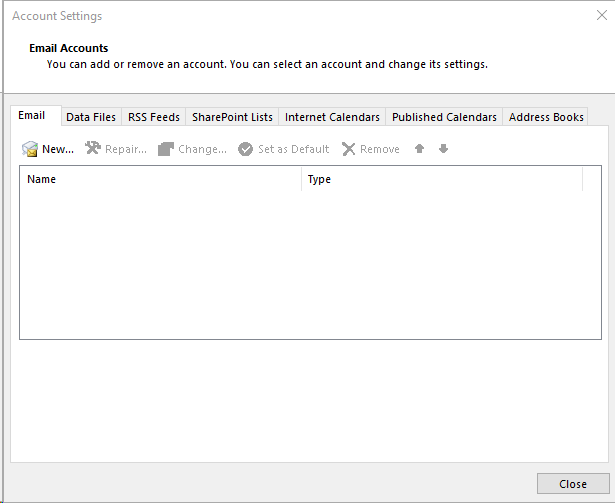Click the empty accounts list area
This screenshot has height=503, width=615.
pyautogui.click(x=300, y=265)
